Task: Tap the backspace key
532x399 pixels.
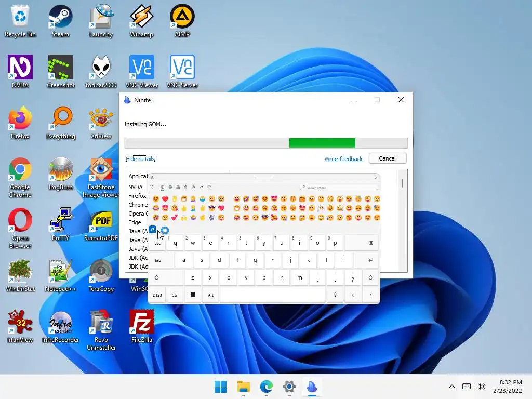Action: point(362,243)
